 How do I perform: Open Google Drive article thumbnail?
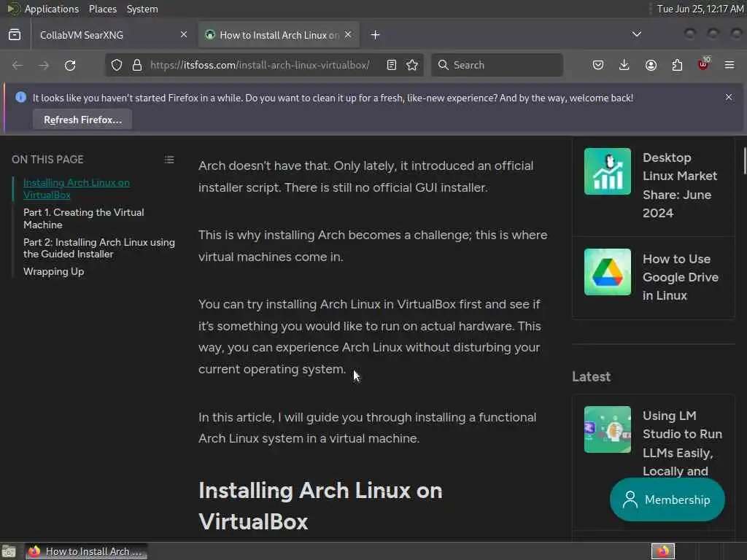pyautogui.click(x=608, y=272)
